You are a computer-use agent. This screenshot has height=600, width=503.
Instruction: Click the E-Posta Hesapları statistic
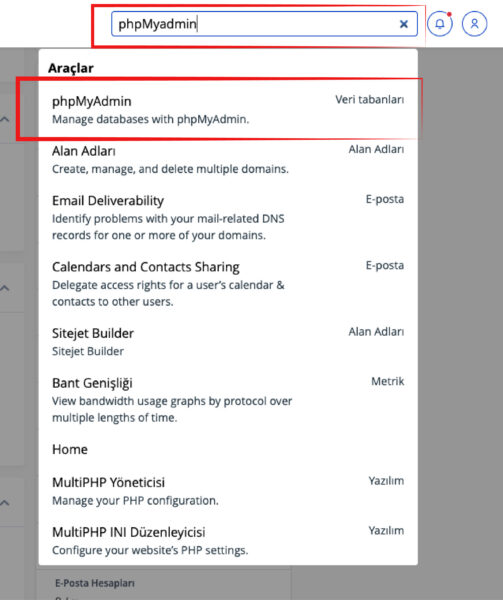tap(95, 583)
